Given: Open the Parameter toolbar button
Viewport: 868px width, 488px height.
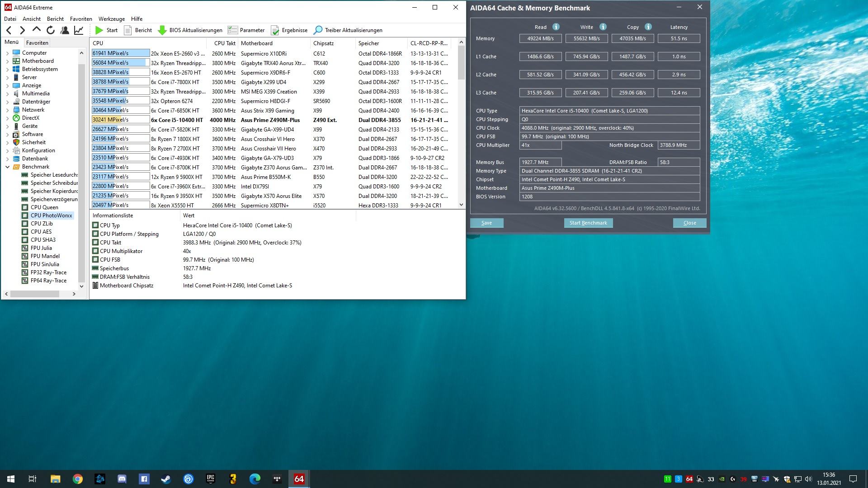Looking at the screenshot, I should click(246, 30).
